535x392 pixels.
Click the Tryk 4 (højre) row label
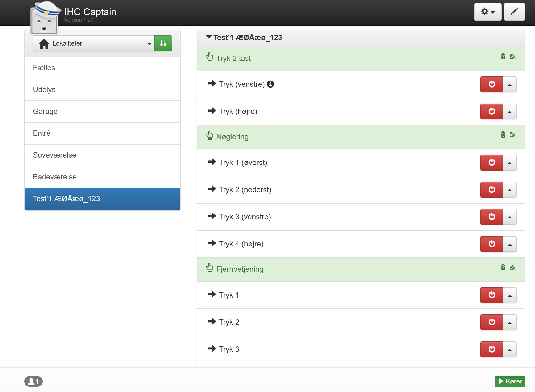pyautogui.click(x=241, y=244)
